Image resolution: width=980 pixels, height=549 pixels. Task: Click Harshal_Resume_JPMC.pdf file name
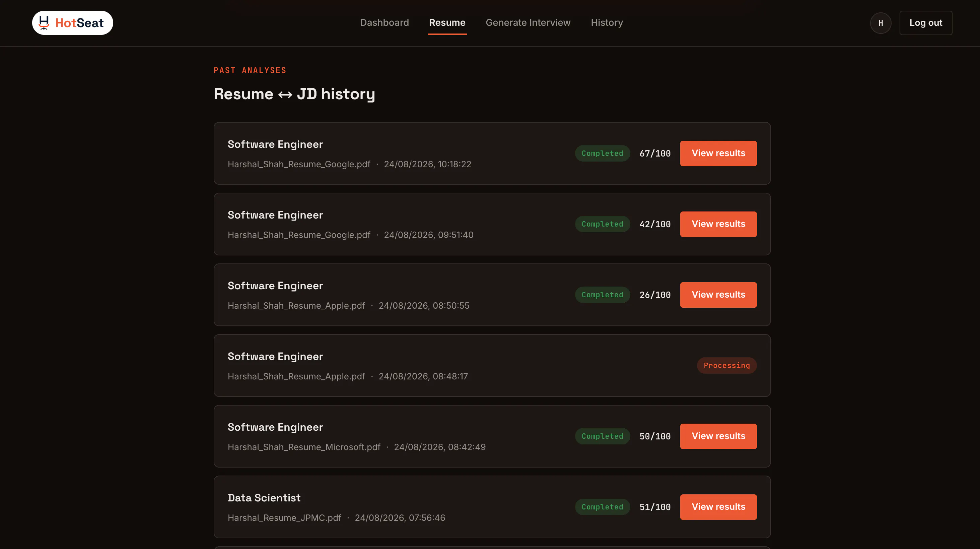[284, 518]
